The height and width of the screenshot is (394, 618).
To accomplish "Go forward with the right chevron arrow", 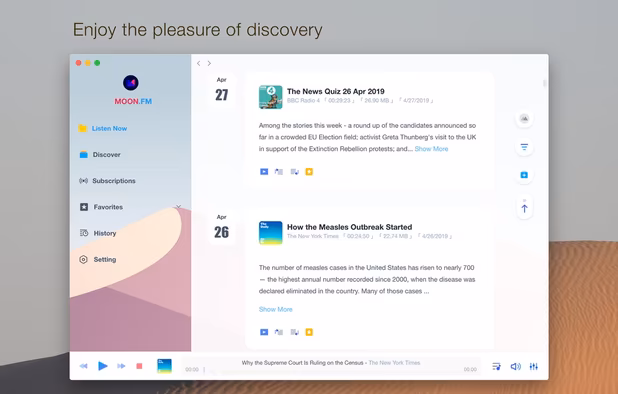I will coord(209,63).
